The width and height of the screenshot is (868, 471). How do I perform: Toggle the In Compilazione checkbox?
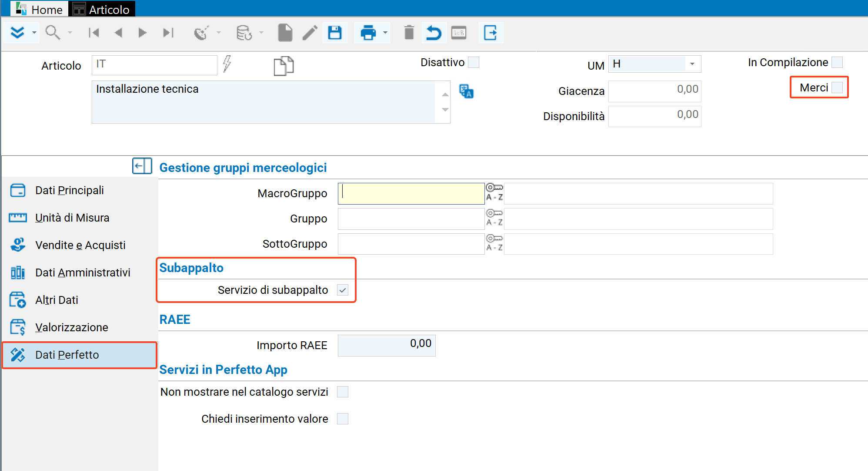tap(837, 62)
